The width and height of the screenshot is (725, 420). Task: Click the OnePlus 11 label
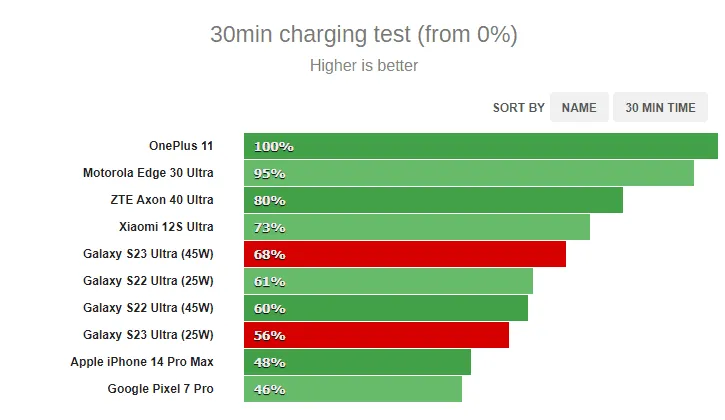181,146
